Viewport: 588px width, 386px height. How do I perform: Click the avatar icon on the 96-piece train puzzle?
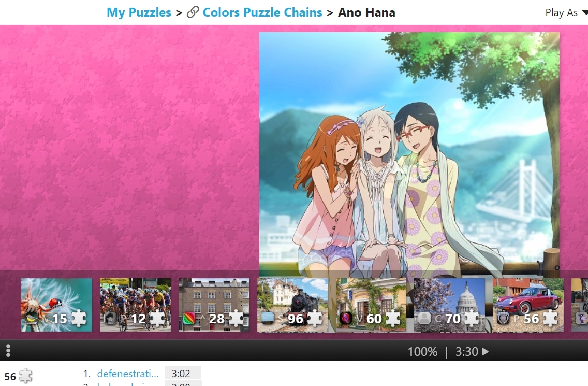coord(268,319)
